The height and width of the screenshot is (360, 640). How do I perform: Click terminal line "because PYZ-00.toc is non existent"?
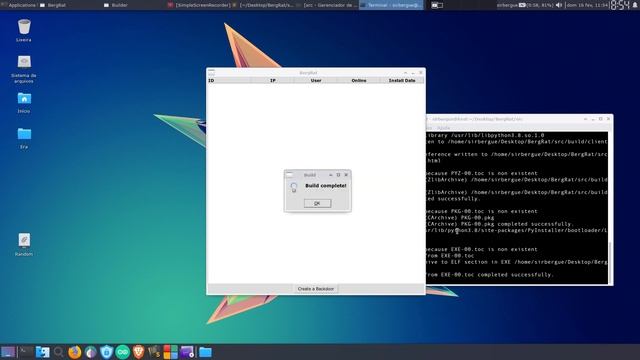(x=482, y=173)
